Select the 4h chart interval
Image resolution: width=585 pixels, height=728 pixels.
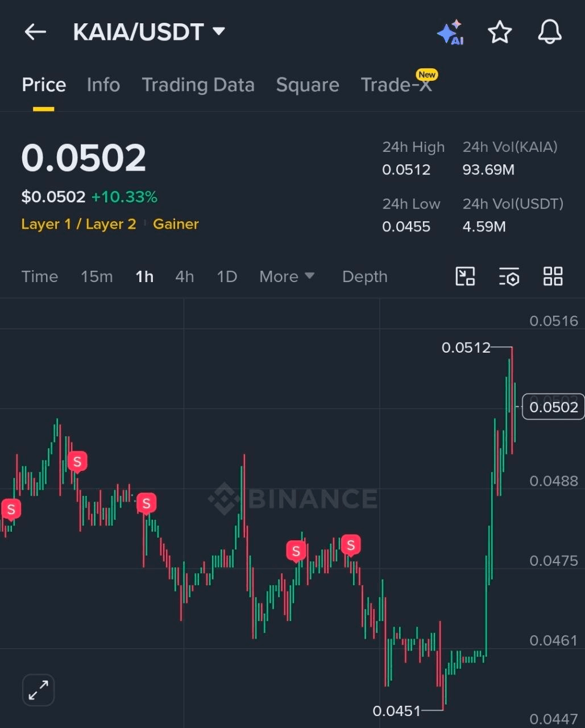[x=184, y=277]
